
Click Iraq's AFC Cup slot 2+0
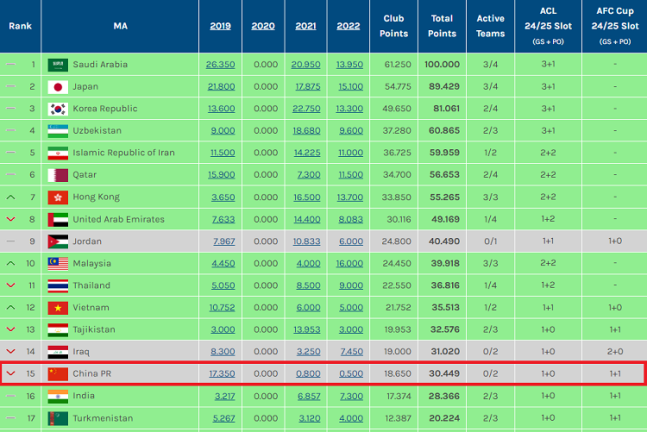click(615, 352)
